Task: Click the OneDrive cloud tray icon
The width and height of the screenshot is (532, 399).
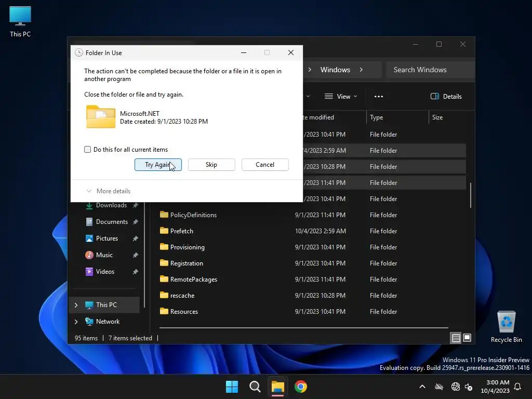Action: coord(439,387)
